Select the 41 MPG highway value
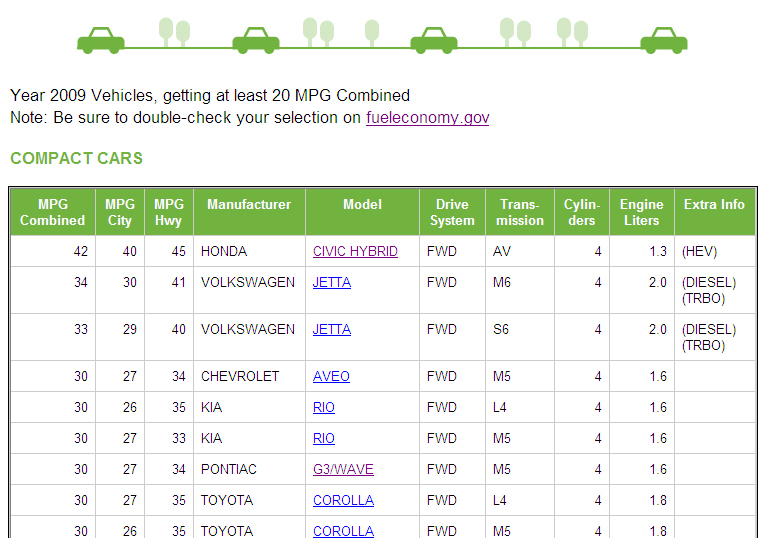The width and height of the screenshot is (766, 538). (178, 282)
